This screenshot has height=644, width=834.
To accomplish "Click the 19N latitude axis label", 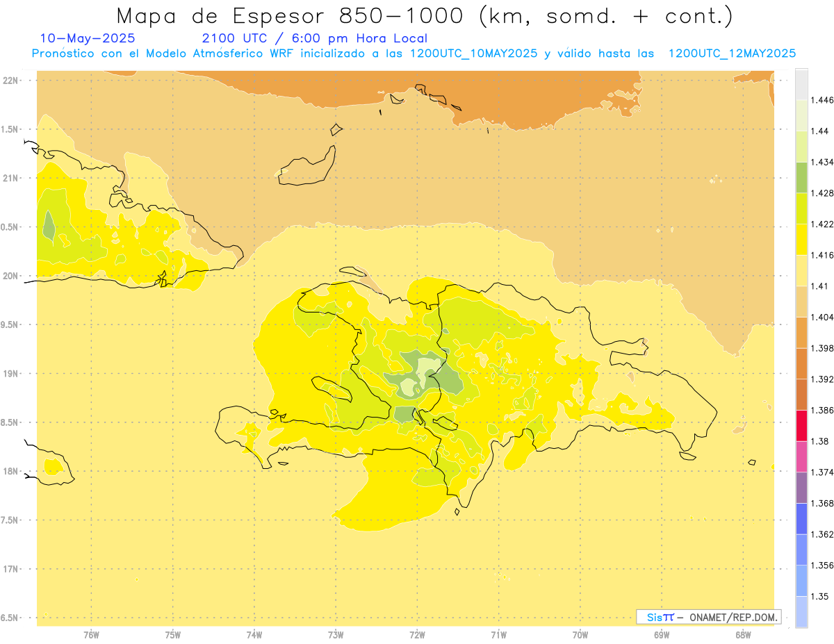I will [x=10, y=374].
